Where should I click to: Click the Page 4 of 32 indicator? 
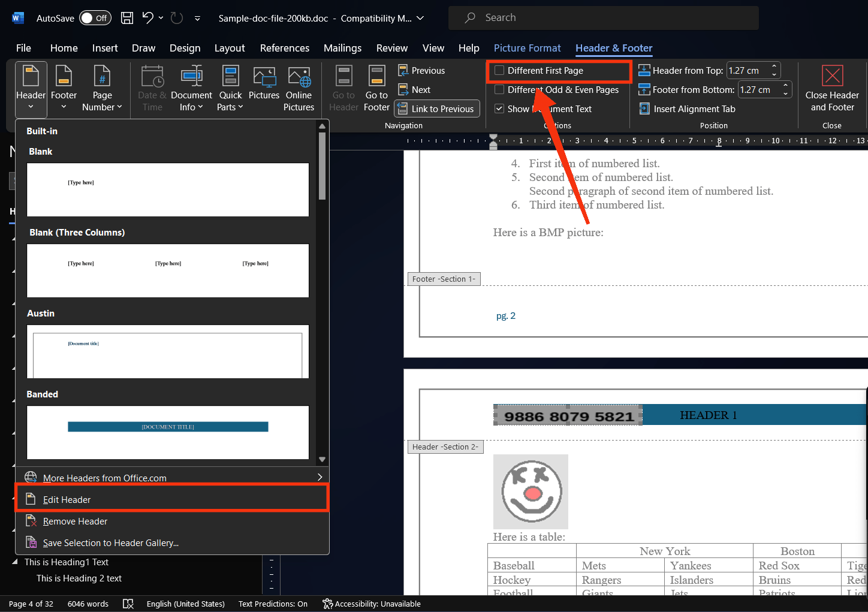[31, 604]
